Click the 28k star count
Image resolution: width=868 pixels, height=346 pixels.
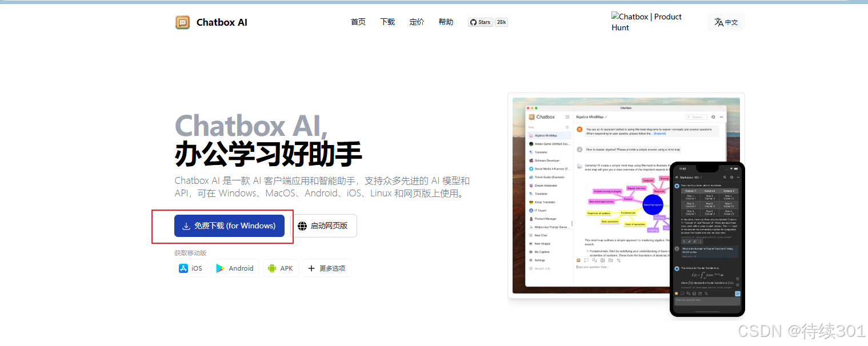pyautogui.click(x=501, y=22)
